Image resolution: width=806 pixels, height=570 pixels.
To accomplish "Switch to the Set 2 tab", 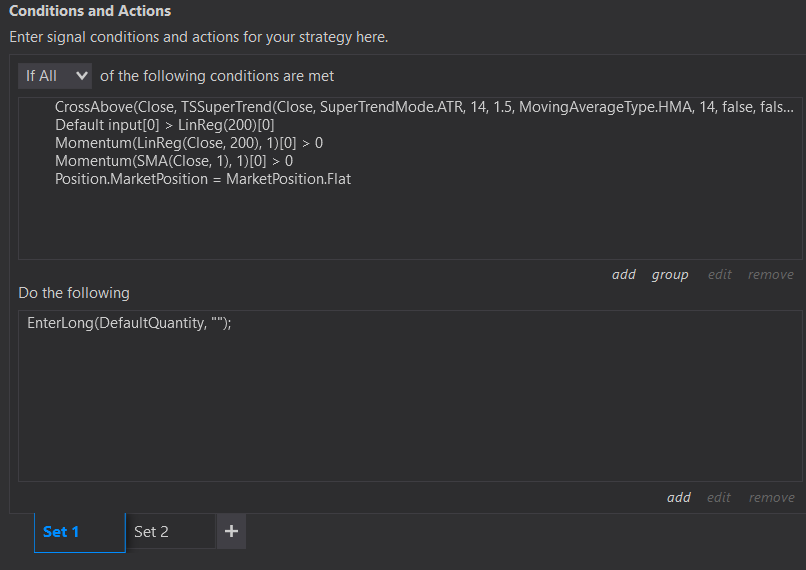I will (x=152, y=532).
